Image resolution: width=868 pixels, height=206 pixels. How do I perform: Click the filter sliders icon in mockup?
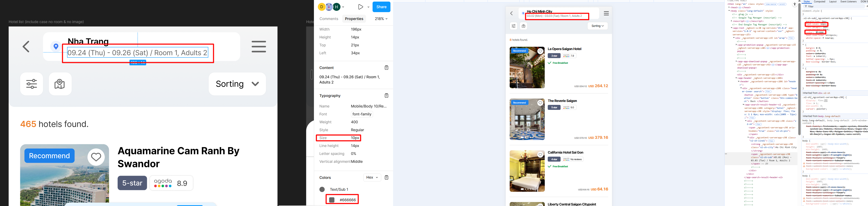click(x=32, y=84)
